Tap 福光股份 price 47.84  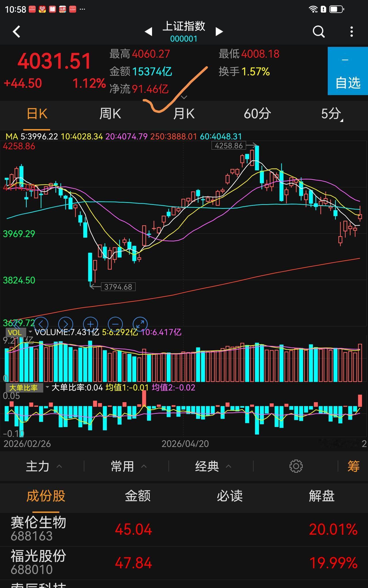(133, 563)
